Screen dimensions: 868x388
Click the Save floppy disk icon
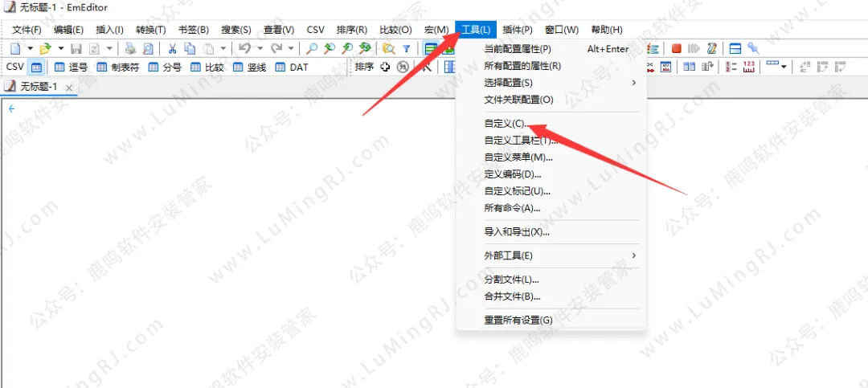(x=76, y=49)
